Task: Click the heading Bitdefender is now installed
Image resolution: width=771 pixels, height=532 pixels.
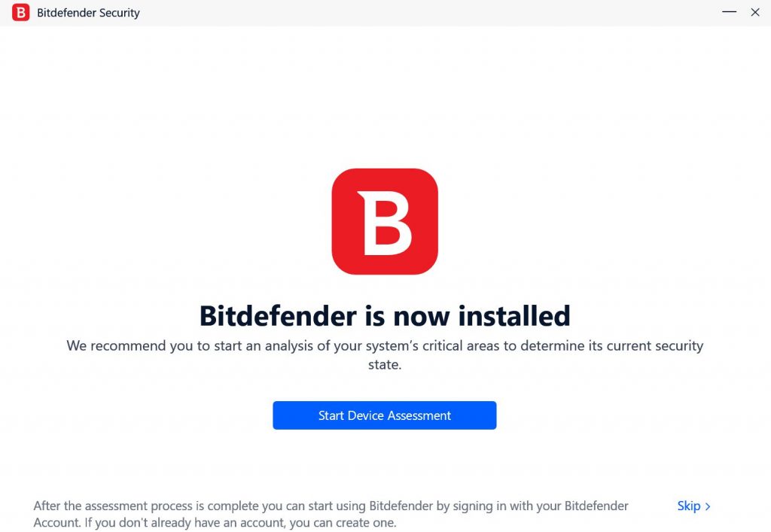Action: click(x=385, y=316)
